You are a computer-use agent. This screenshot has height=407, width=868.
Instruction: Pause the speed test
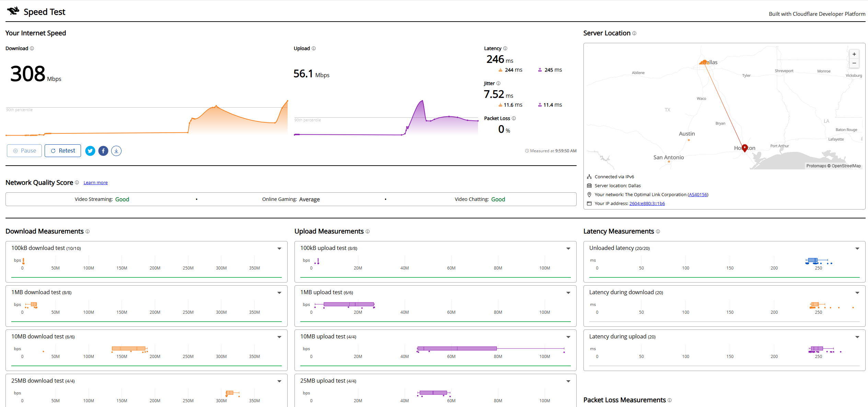pyautogui.click(x=24, y=151)
